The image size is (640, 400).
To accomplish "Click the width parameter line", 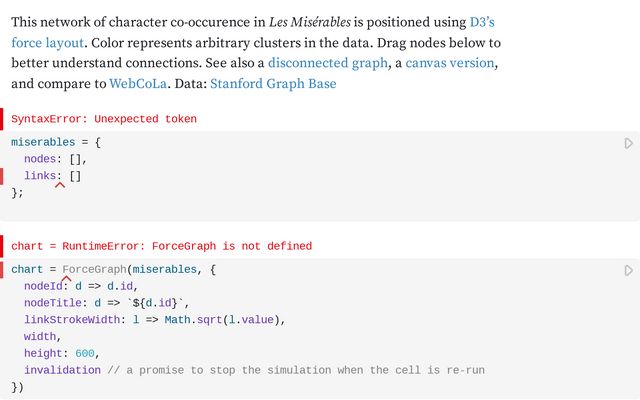I will [42, 337].
